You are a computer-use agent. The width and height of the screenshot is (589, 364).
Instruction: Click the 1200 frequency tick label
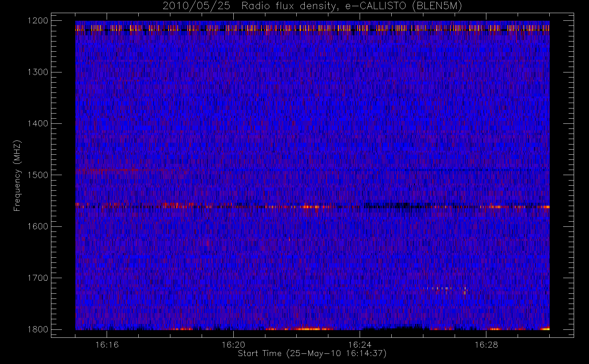[38, 21]
